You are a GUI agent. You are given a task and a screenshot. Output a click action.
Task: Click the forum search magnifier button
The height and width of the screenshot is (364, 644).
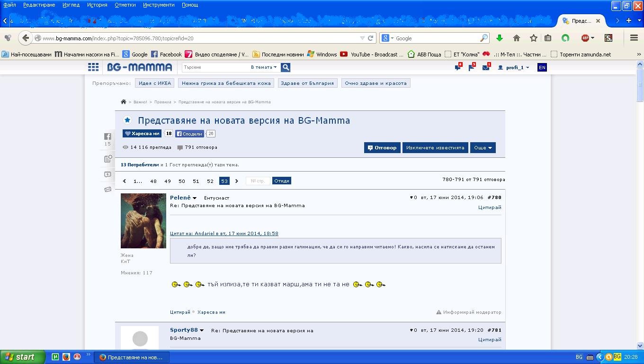pos(286,67)
